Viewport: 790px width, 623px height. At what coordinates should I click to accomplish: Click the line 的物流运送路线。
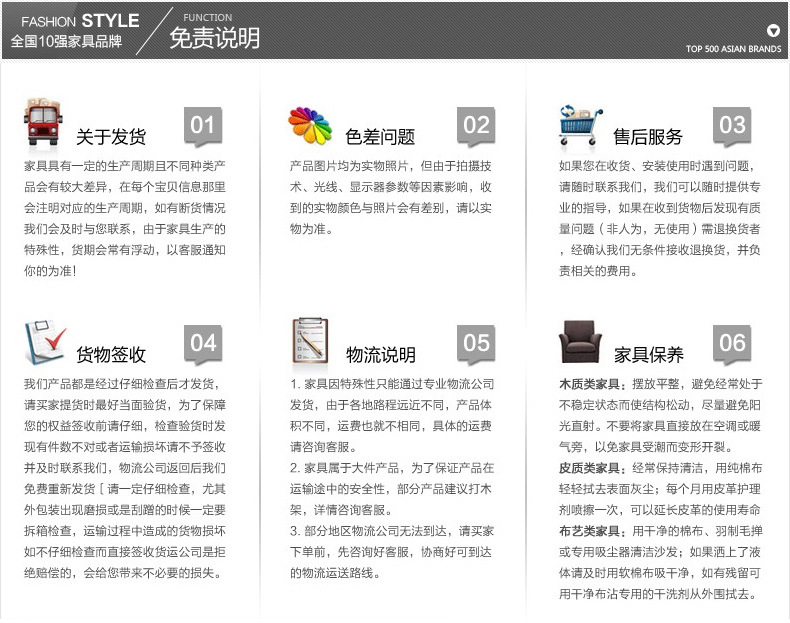point(335,573)
